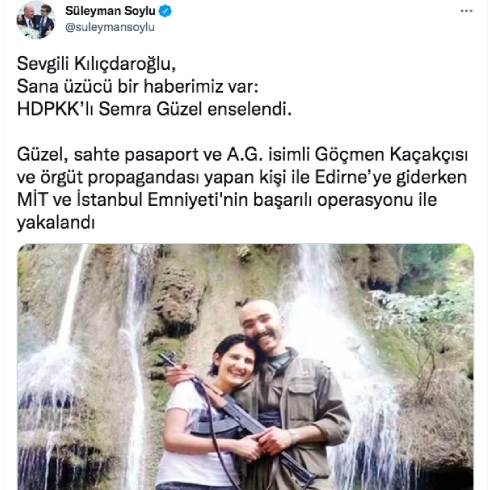Open the three-dot more options menu
490x490 pixels.
pos(466,11)
